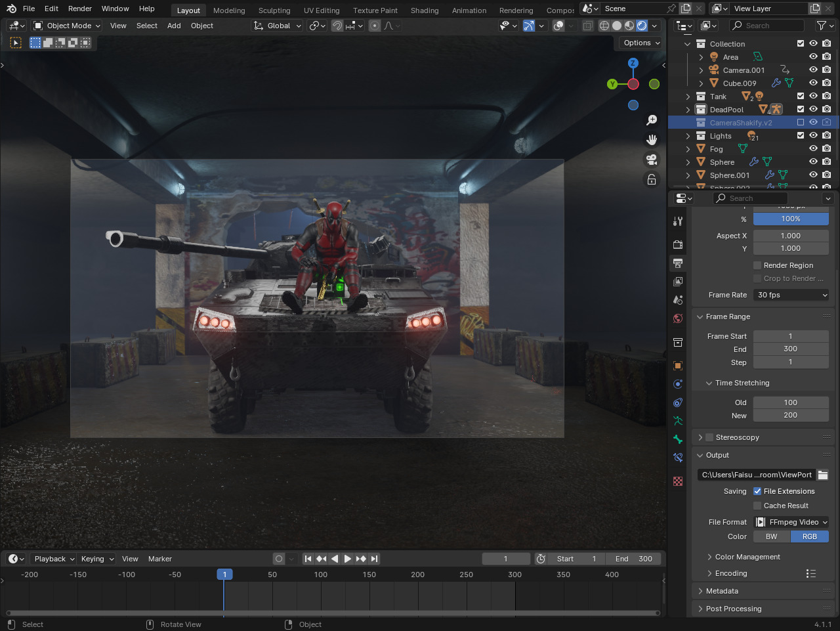The height and width of the screenshot is (631, 840).
Task: Hide the Fog object in viewport
Action: 813,148
